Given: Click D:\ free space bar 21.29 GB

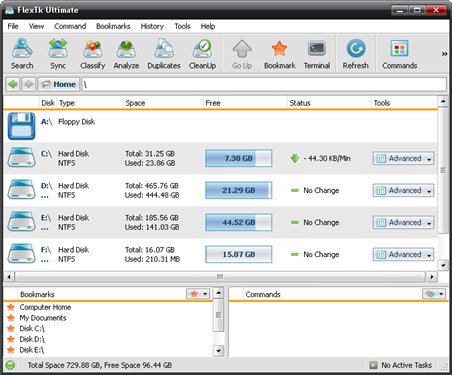Looking at the screenshot, I should coord(239,190).
